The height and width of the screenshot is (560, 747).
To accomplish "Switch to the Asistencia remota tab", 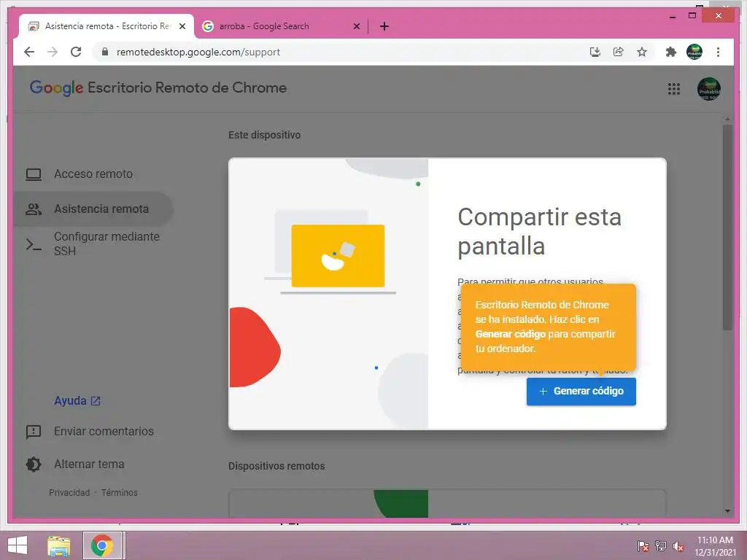I will coord(107,26).
